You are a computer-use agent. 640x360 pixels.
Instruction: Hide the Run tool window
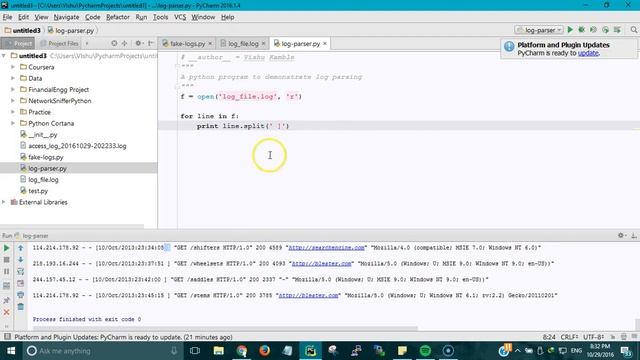pos(633,236)
